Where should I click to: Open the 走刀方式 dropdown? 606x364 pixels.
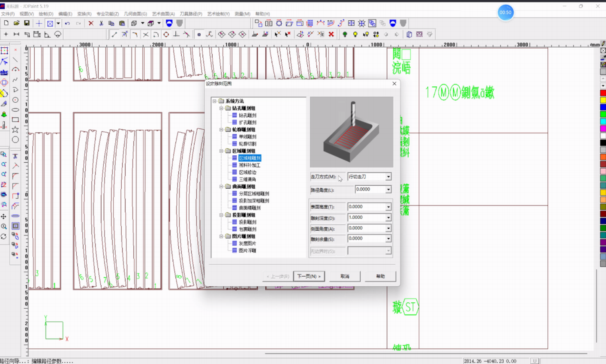point(388,177)
